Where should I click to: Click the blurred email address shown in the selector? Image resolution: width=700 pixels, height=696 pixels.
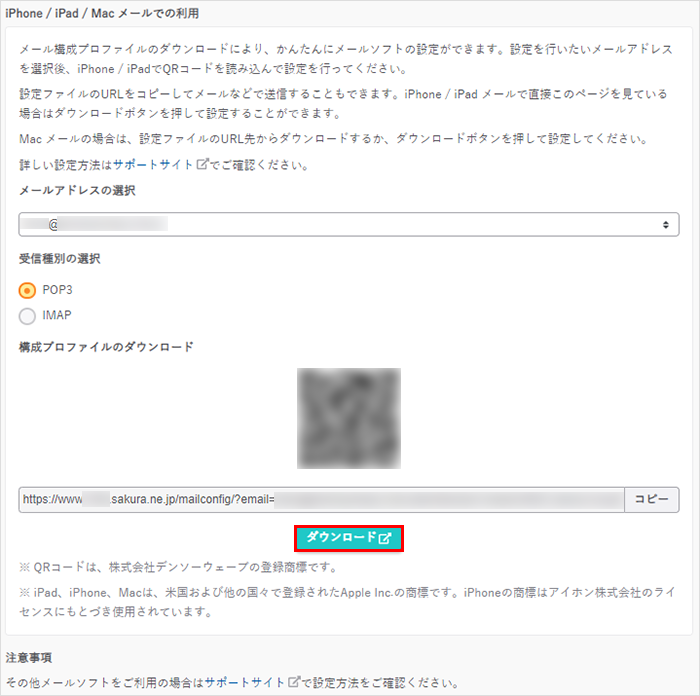tap(94, 224)
